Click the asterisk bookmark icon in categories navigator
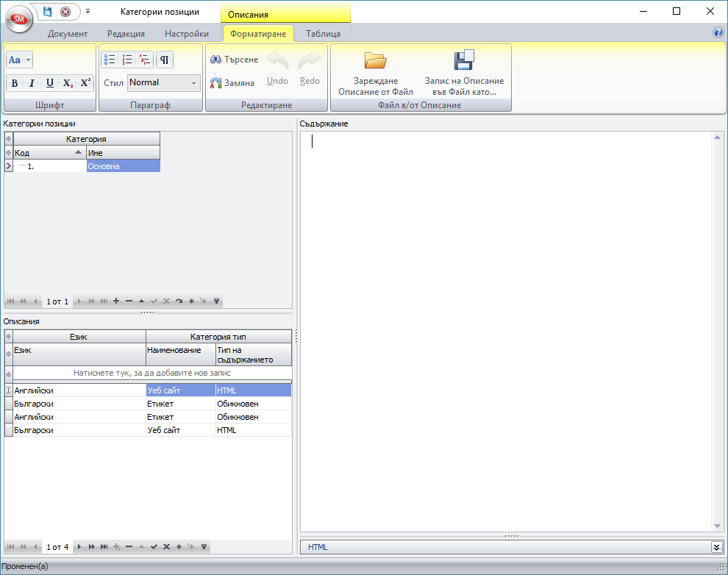728x575 pixels. 191,301
